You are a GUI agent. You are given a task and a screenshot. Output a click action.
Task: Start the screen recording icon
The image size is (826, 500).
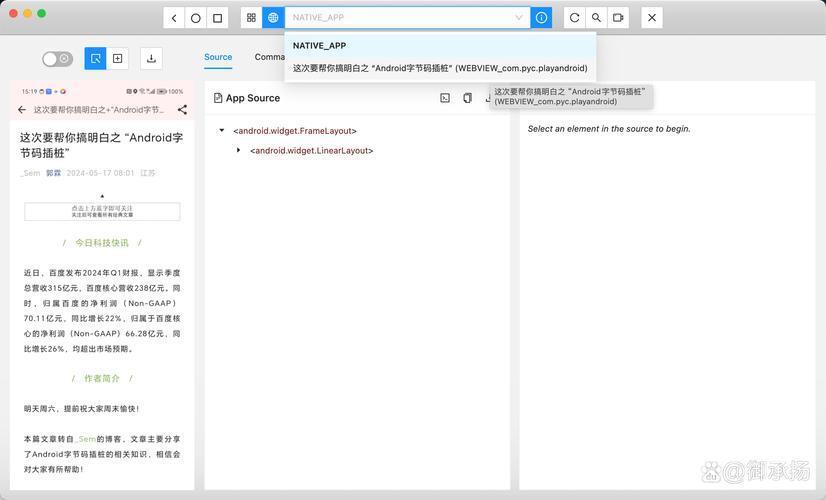(x=618, y=18)
